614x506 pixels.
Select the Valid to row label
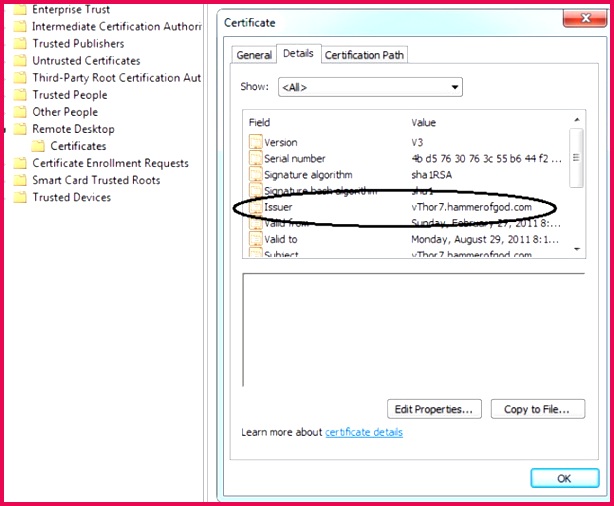[x=281, y=239]
